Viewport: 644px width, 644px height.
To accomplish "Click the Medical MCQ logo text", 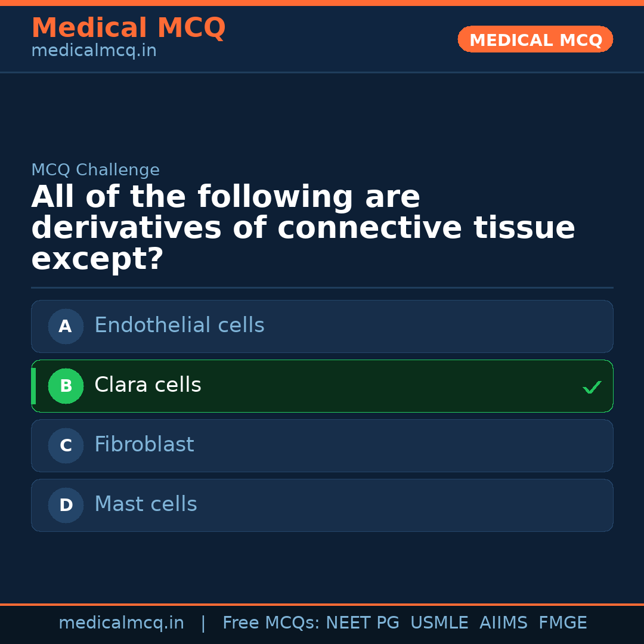I will (x=128, y=27).
